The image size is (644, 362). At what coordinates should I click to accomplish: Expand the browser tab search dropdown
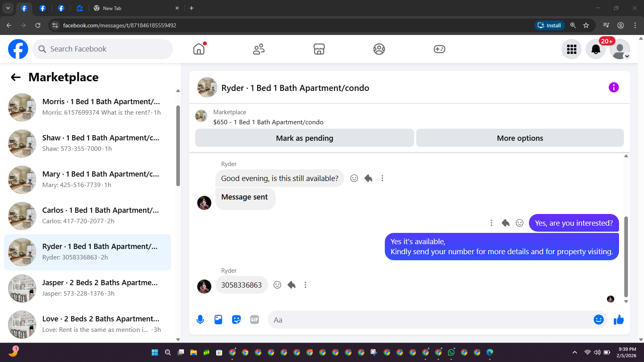[x=8, y=8]
